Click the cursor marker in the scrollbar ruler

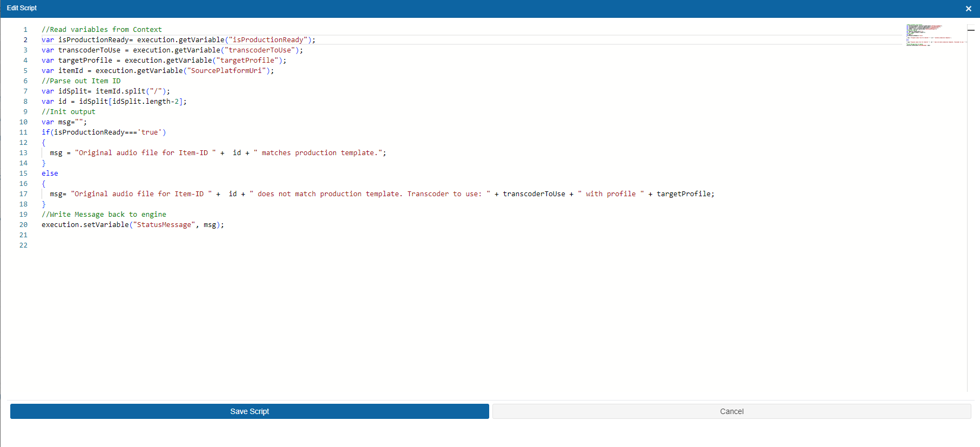(x=971, y=30)
